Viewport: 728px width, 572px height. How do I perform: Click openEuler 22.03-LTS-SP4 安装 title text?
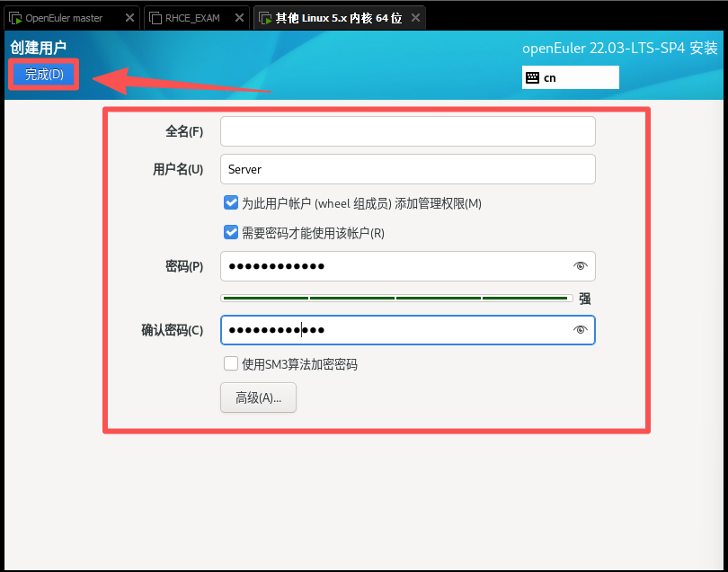click(620, 49)
